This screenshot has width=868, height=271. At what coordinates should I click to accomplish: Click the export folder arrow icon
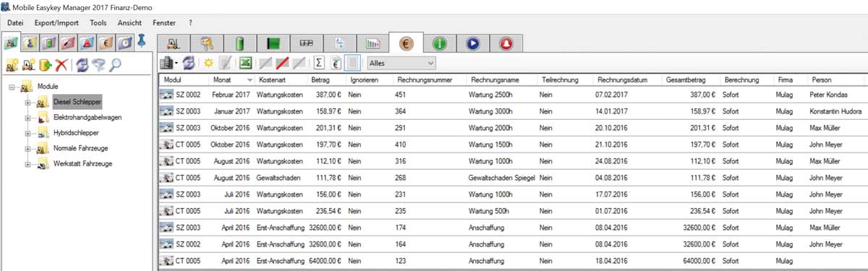pyautogui.click(x=46, y=64)
